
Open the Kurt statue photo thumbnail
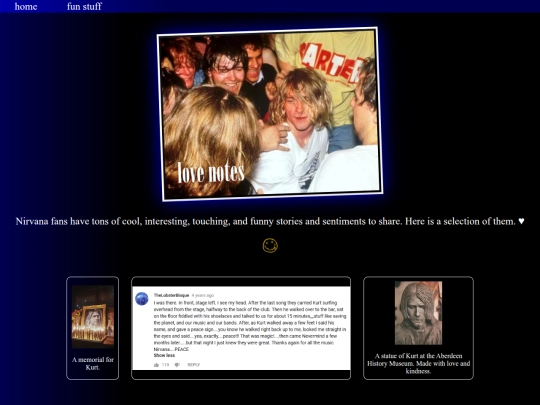click(418, 313)
